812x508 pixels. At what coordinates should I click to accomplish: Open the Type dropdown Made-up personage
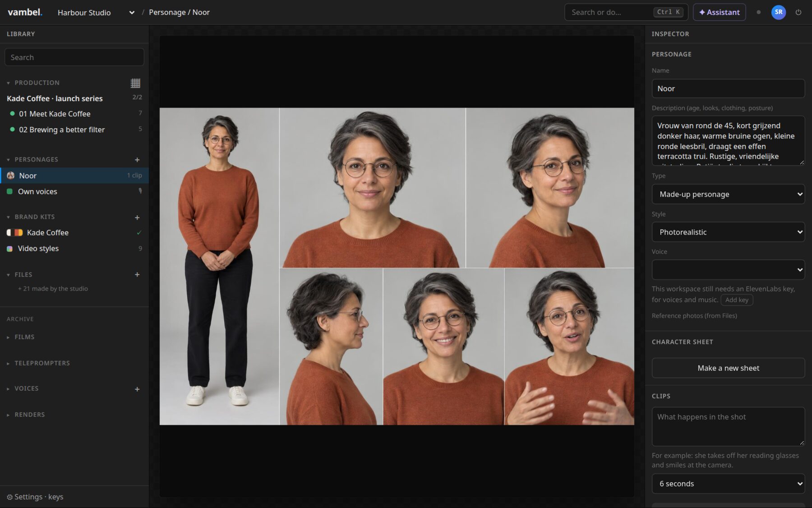(x=728, y=194)
